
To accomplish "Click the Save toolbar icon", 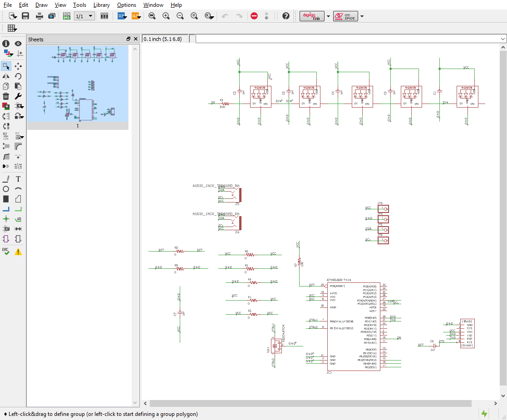I will pyautogui.click(x=25, y=16).
